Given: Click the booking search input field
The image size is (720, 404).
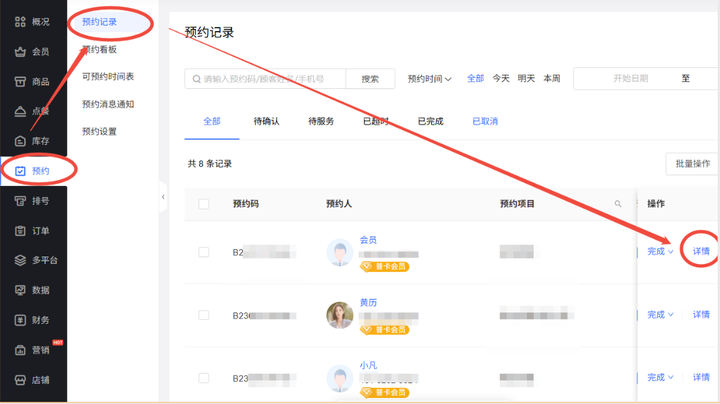Looking at the screenshot, I should pyautogui.click(x=270, y=79).
